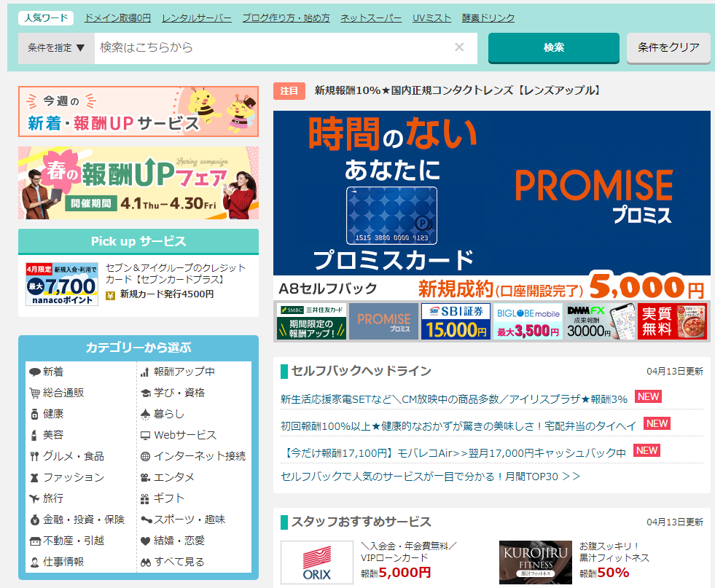Open the KUROJIRU FITNESS thumbnail
This screenshot has width=715, height=588.
point(535,562)
